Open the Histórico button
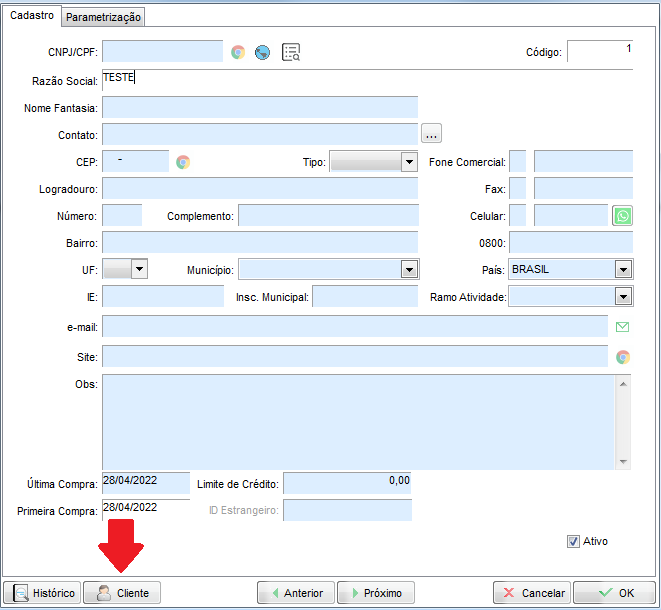661x610 pixels. (43, 593)
